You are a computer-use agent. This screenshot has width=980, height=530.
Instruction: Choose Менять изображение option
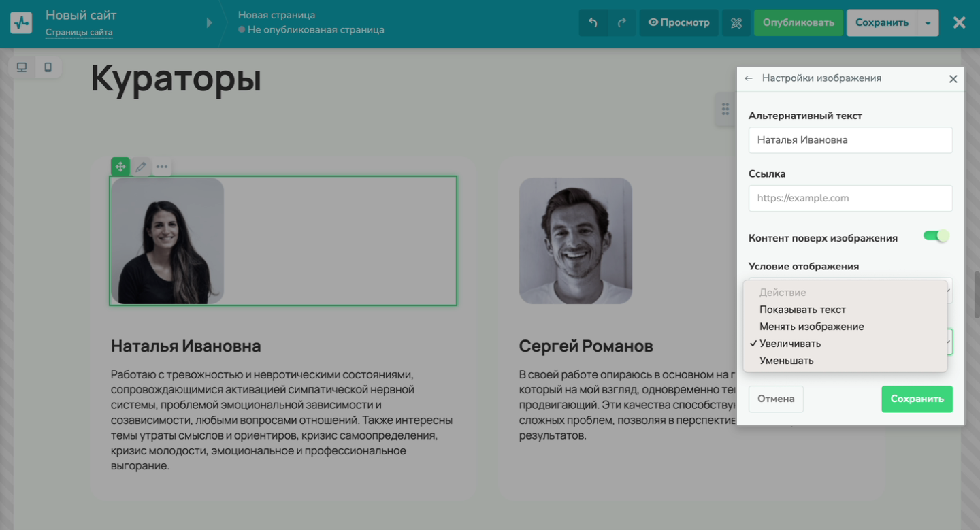811,327
